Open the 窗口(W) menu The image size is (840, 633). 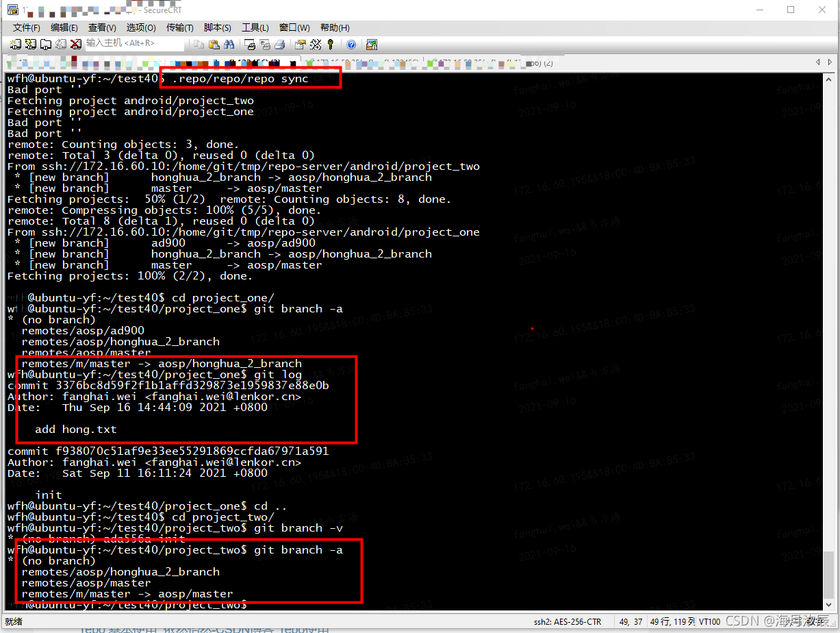pos(294,27)
